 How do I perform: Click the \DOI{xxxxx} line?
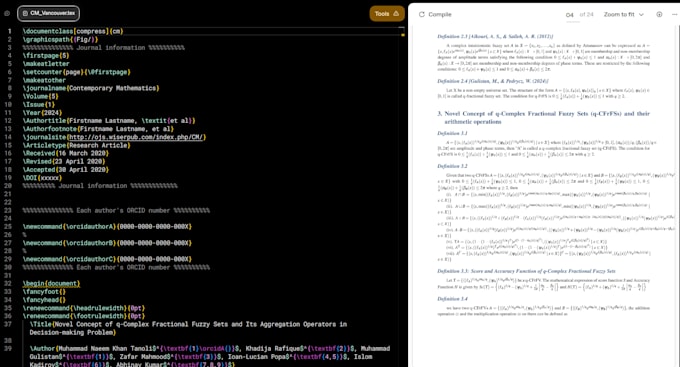coord(42,178)
